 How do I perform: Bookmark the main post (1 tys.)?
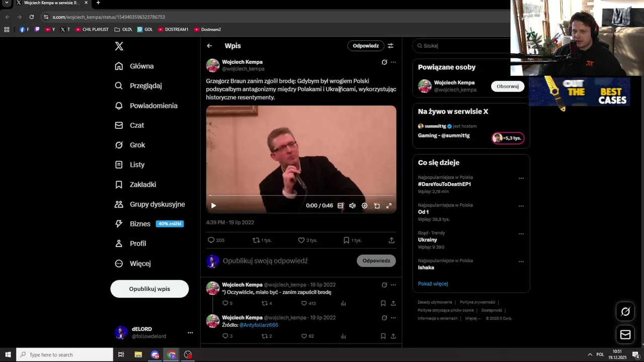[x=352, y=240]
